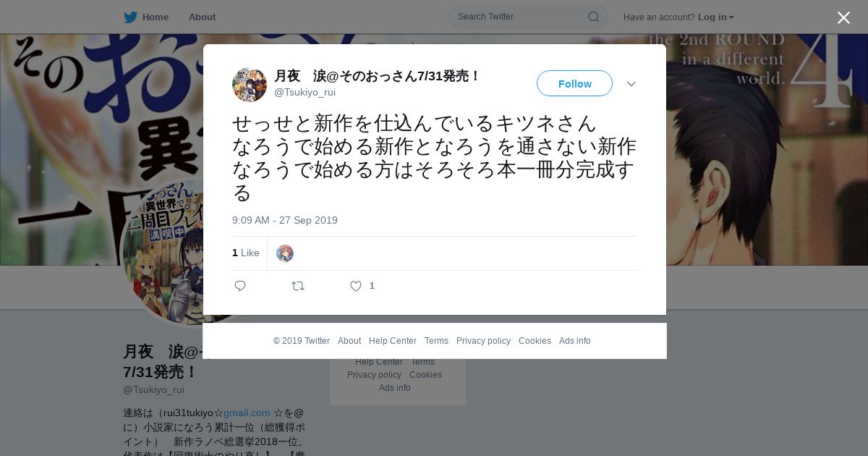Follow @Tsukiyo_rui
Viewport: 868px width, 456px height.
tap(574, 83)
